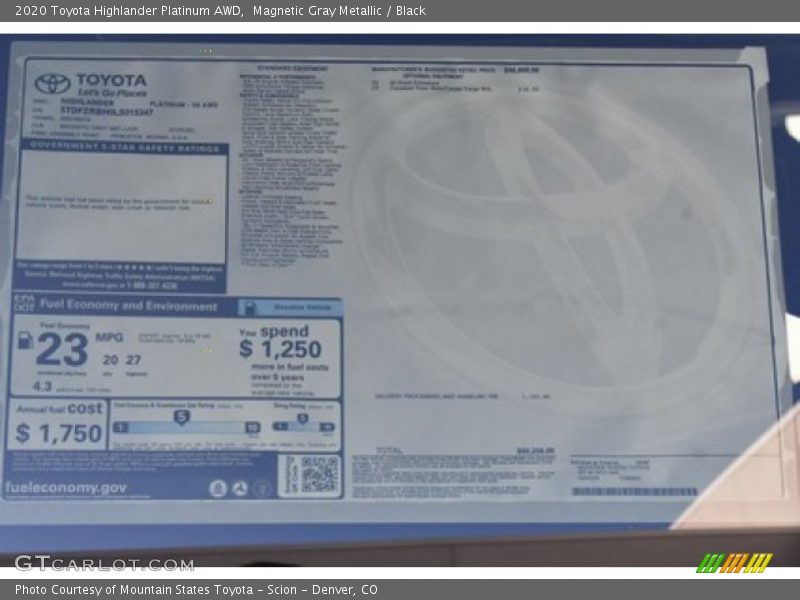Click the fuel pump icon beside 23 MPG
The height and width of the screenshot is (600, 800).
26,340
